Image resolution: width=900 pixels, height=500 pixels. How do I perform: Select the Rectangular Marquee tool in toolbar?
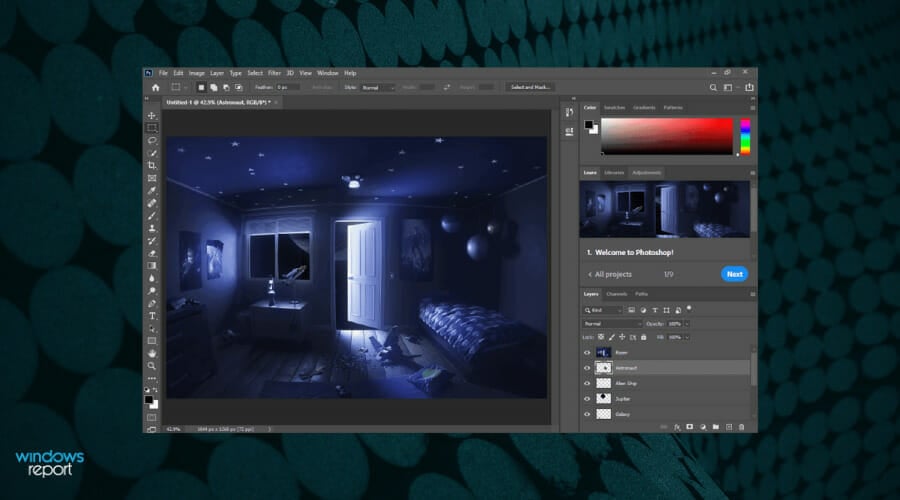152,128
